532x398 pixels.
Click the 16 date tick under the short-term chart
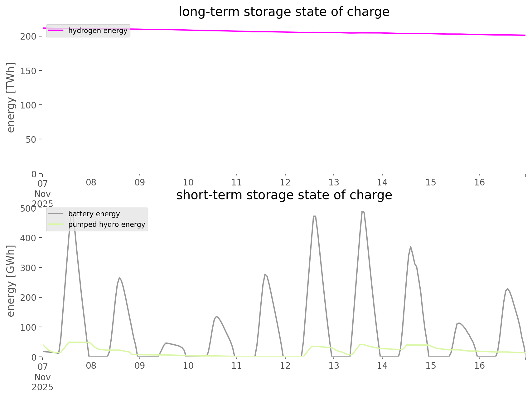[480, 366]
